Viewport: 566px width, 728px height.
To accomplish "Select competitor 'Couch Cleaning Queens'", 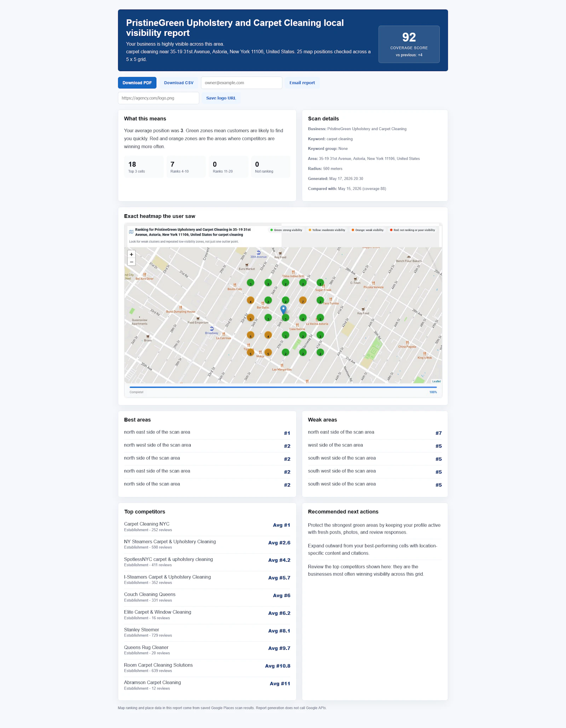I will point(207,598).
